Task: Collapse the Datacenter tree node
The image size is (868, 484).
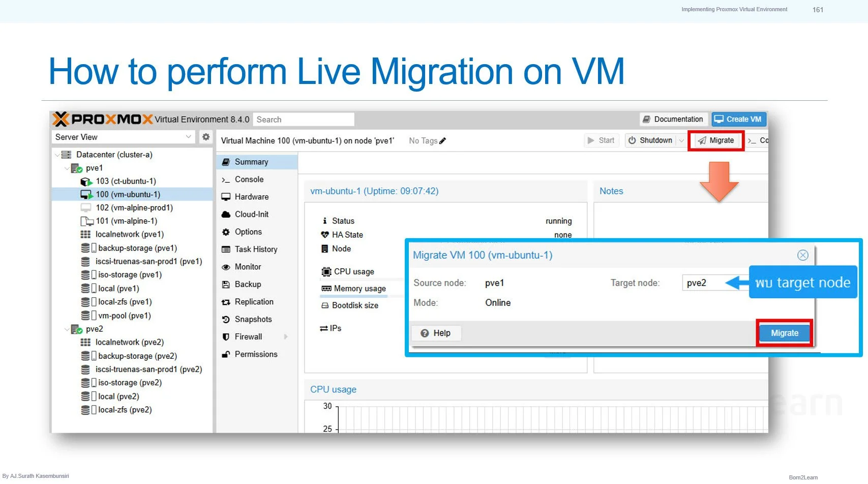Action: pyautogui.click(x=57, y=155)
